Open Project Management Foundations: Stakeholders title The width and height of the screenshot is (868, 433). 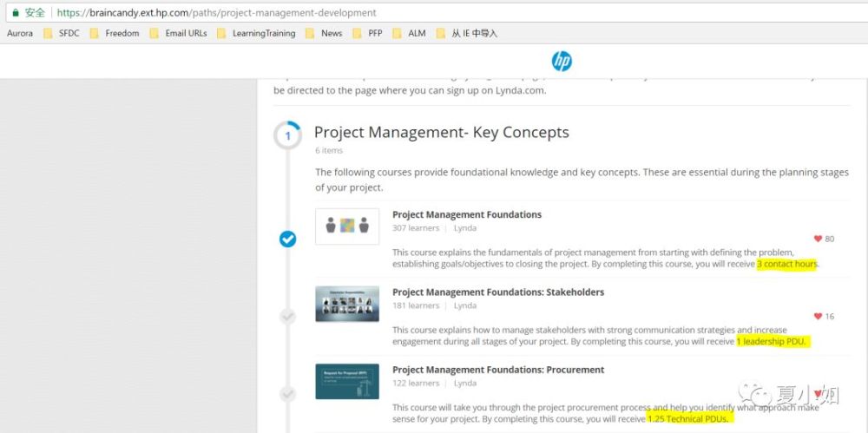click(498, 292)
